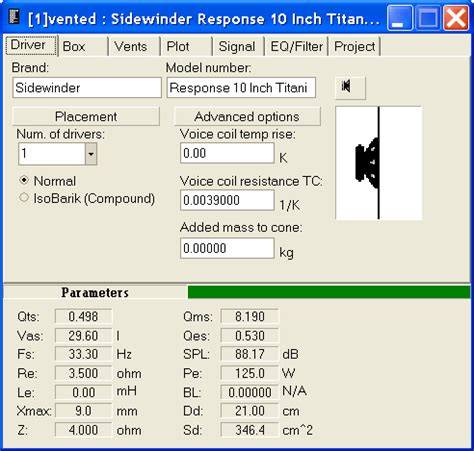Click the Qms value 8.190

(250, 316)
